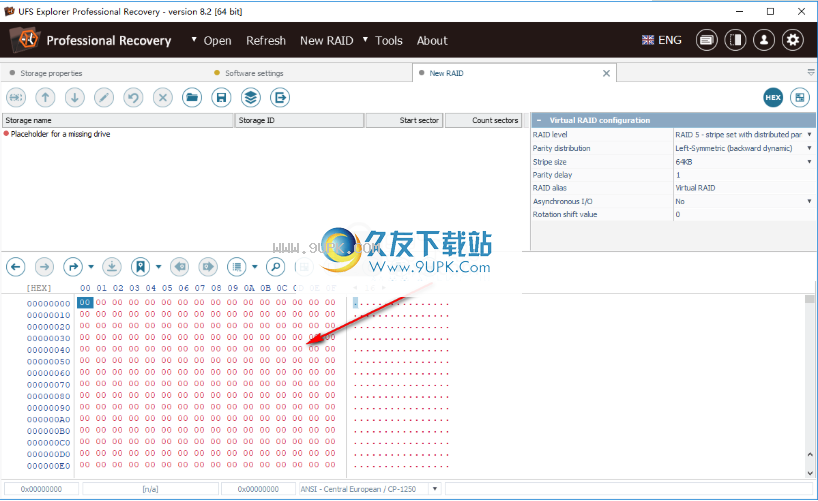Click the magnifier search icon in hex toolbar
Viewport: 818px width, 501px height.
click(x=275, y=267)
